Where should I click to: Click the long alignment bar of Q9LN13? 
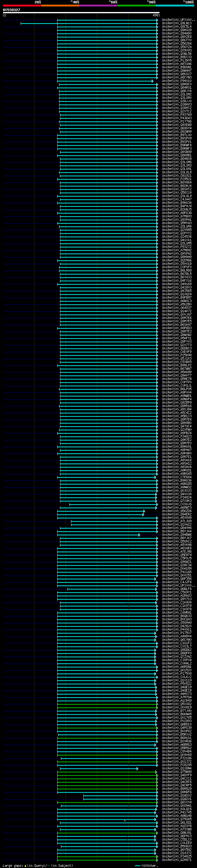(89, 24)
